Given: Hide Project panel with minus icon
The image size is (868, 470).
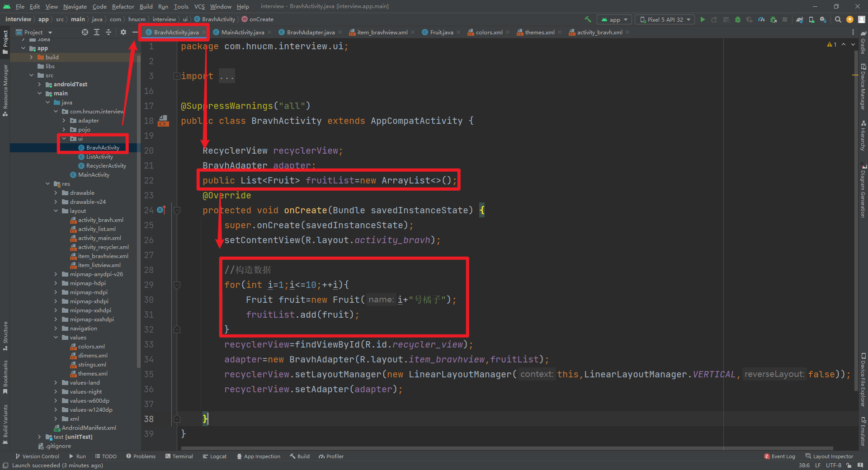Looking at the screenshot, I should (135, 32).
